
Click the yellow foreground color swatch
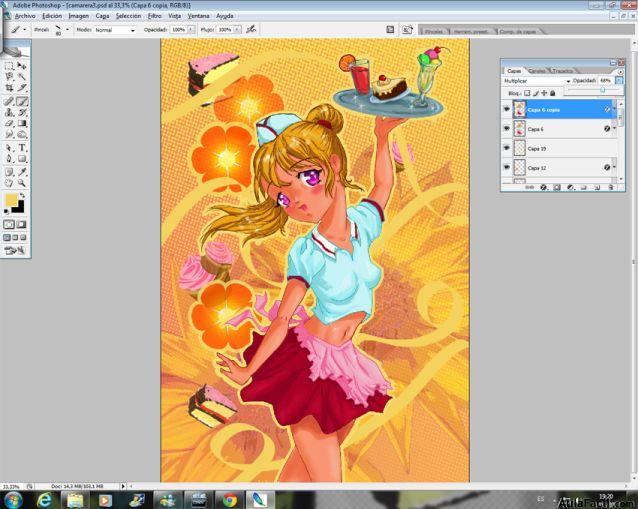pos(11,199)
